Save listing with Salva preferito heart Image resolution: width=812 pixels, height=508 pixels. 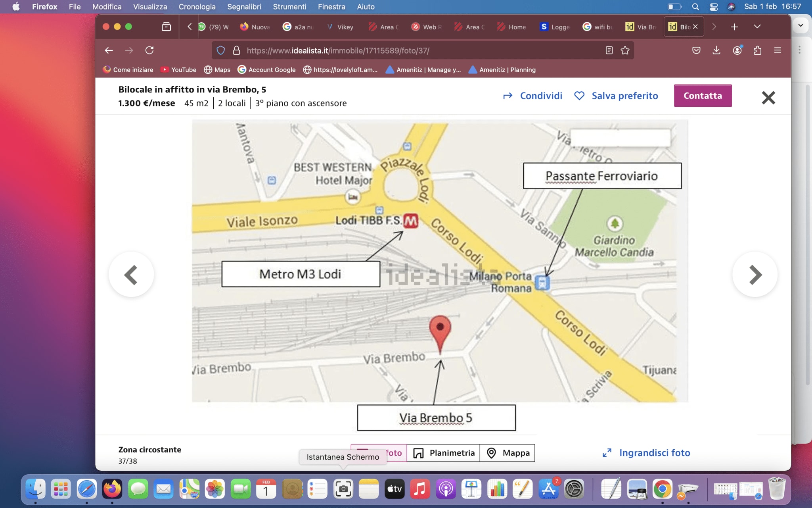point(616,96)
